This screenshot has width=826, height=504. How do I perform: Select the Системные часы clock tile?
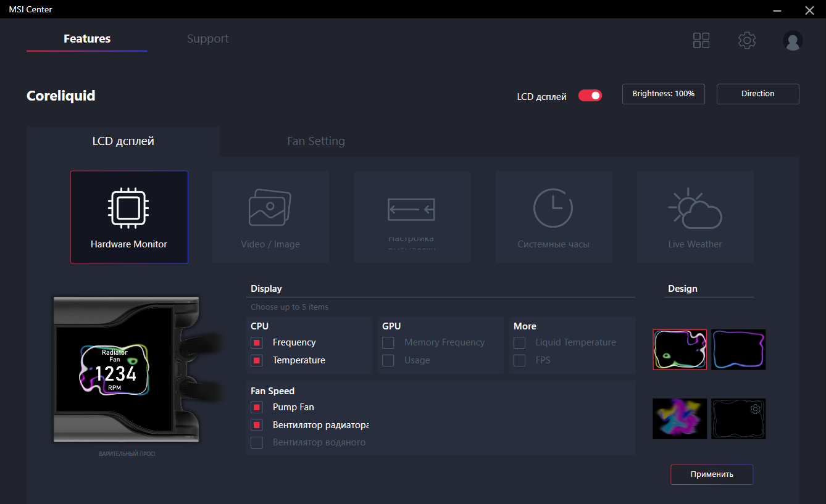[x=554, y=217]
